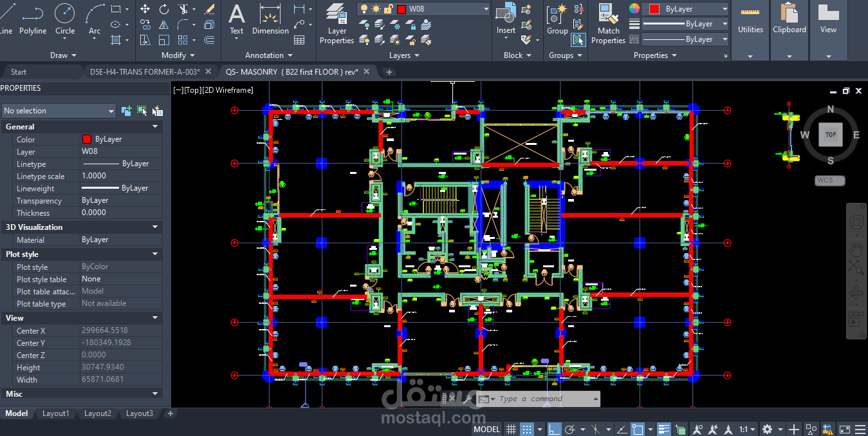This screenshot has width=868, height=436.
Task: Switch to D5E-H4-TRANS FORMER-A-003 drawing tab
Action: (x=145, y=72)
